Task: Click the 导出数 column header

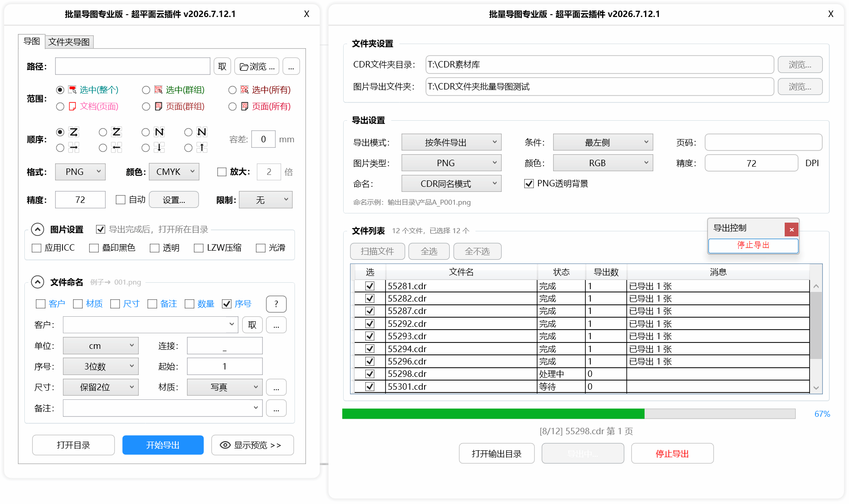Action: (606, 272)
